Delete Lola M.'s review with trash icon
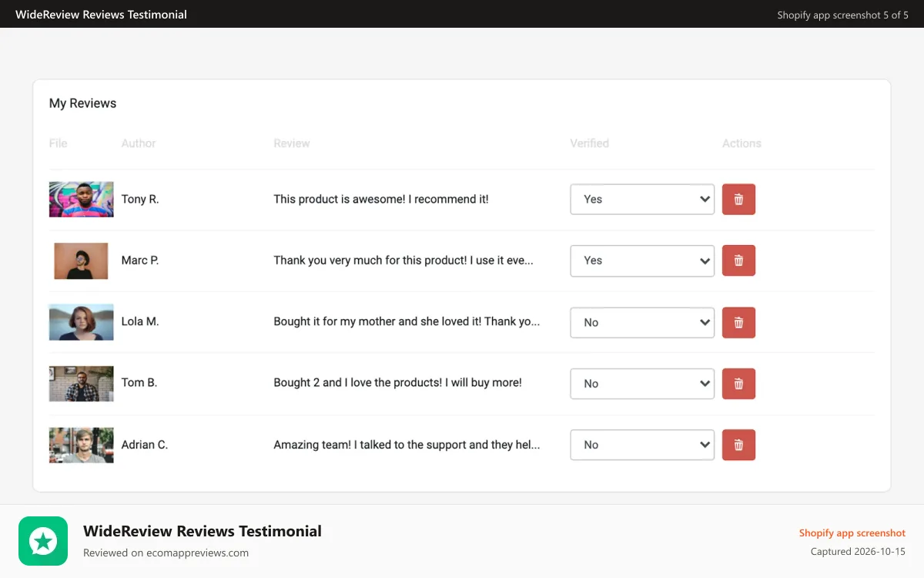 pyautogui.click(x=738, y=322)
